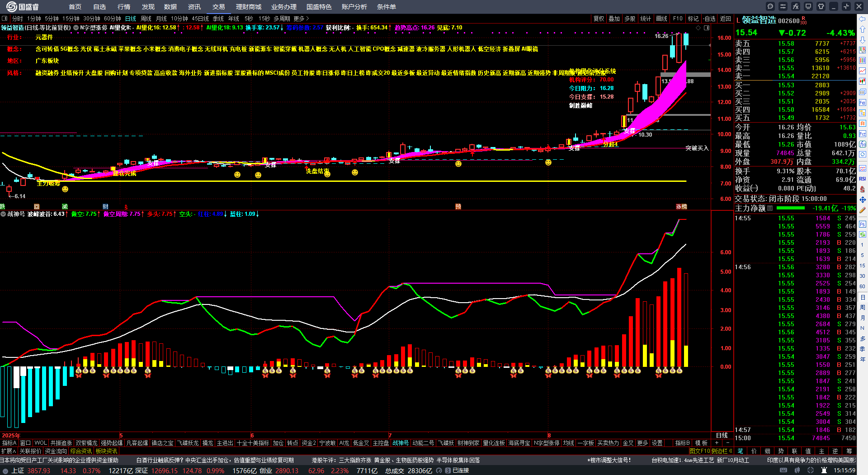Click the up arrow icon in right sidebar
Viewport: 868px width, 475px height.
[x=863, y=29]
